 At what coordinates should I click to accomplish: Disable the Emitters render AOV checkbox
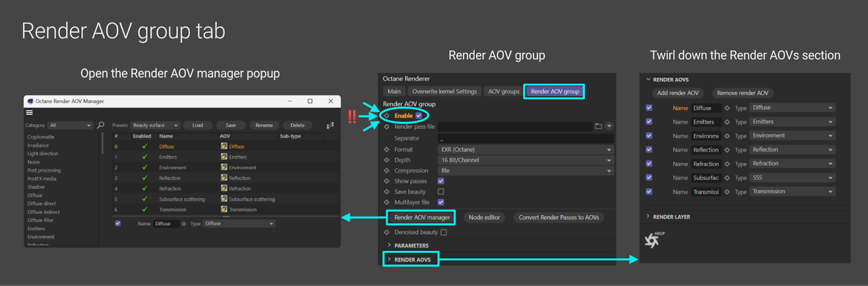coord(649,122)
